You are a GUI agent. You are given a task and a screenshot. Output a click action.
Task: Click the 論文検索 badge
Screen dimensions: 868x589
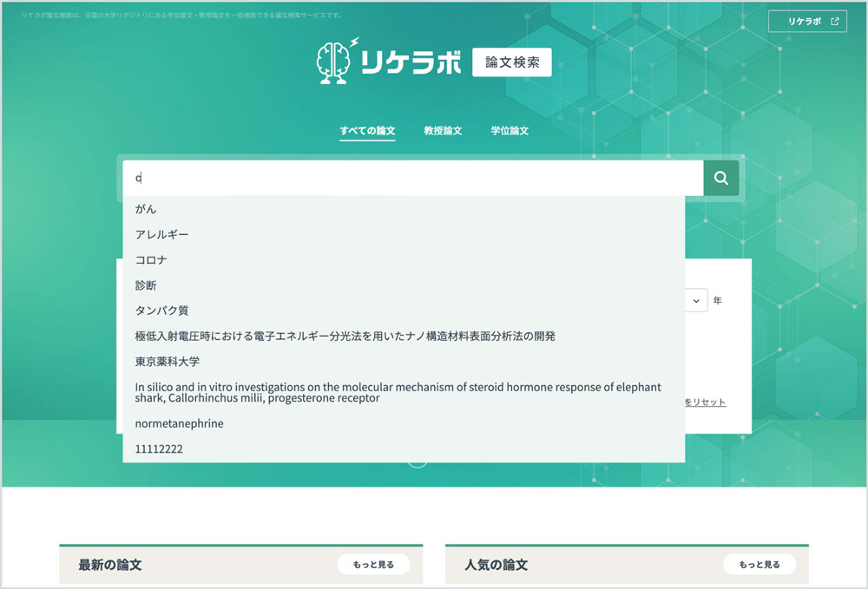pyautogui.click(x=512, y=62)
